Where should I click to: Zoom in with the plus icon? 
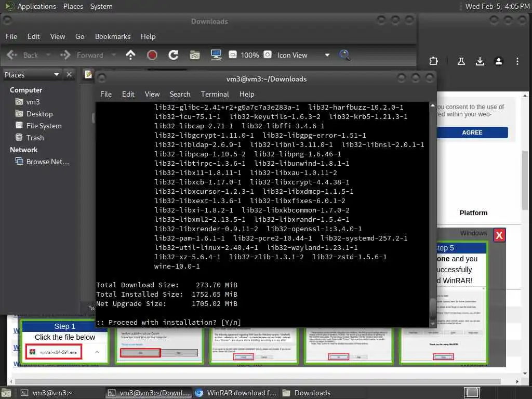(x=268, y=55)
